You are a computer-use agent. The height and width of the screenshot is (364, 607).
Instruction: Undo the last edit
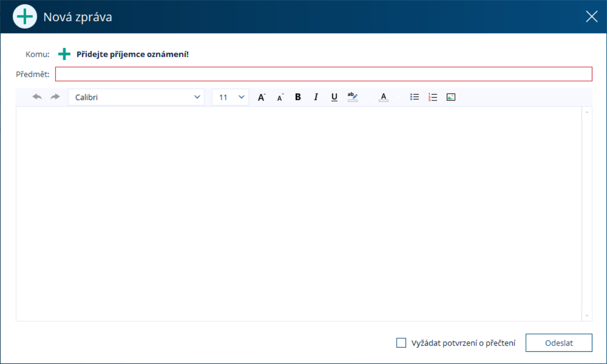pos(37,97)
